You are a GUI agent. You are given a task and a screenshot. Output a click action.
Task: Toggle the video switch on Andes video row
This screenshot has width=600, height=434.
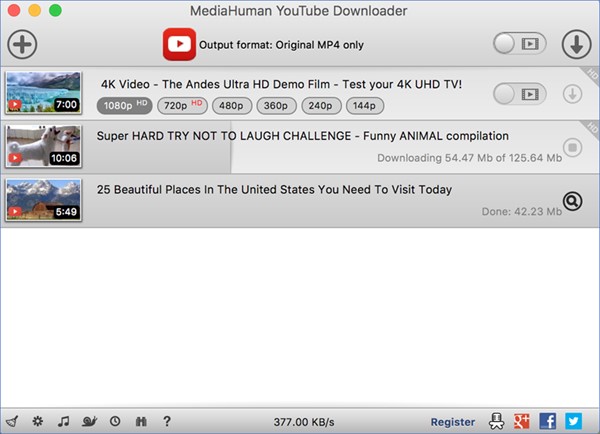[519, 94]
